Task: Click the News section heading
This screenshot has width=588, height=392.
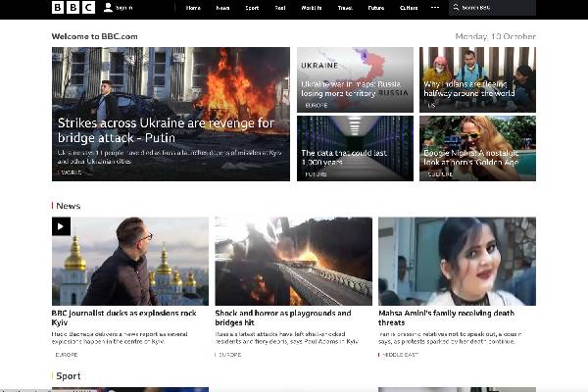Action: 68,206
